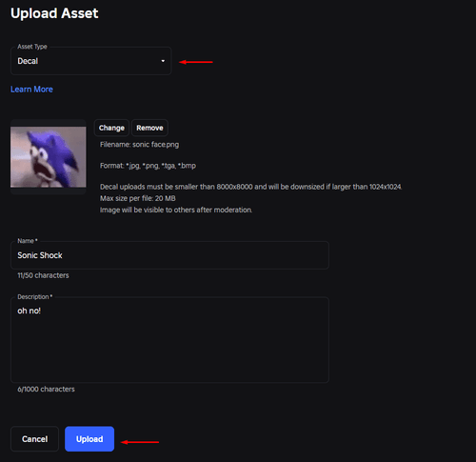Screen dimensions: 476x462
Task: Click the '11/50 characters' counter
Action: pos(43,275)
